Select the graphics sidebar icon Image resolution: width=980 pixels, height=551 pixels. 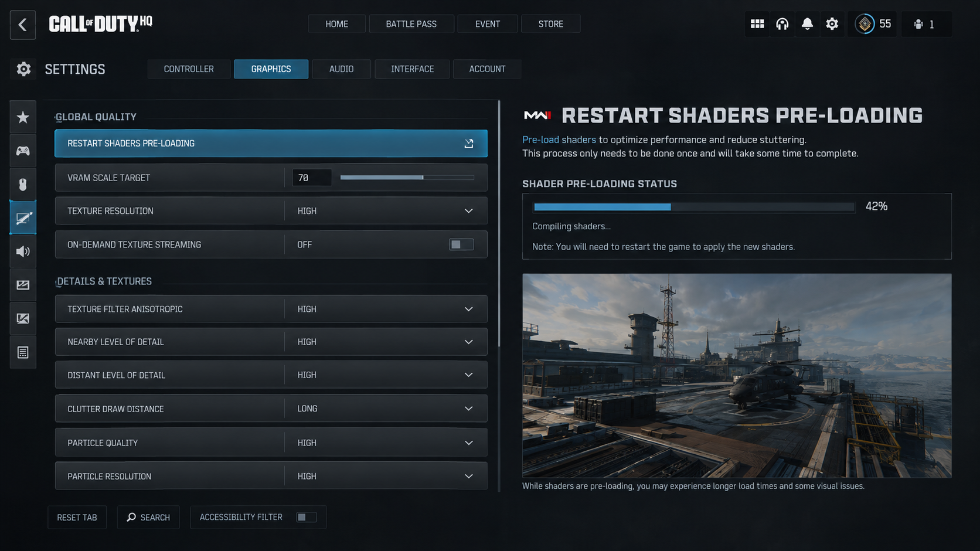23,218
